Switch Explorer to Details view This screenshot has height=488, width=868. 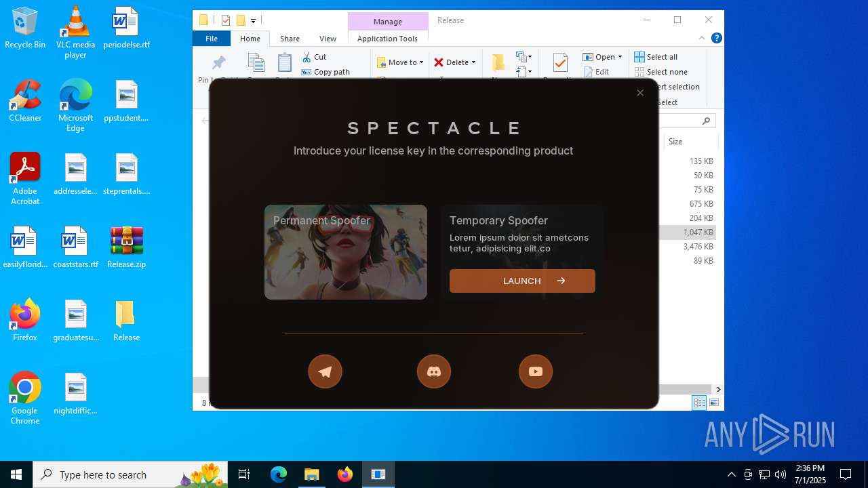click(699, 403)
